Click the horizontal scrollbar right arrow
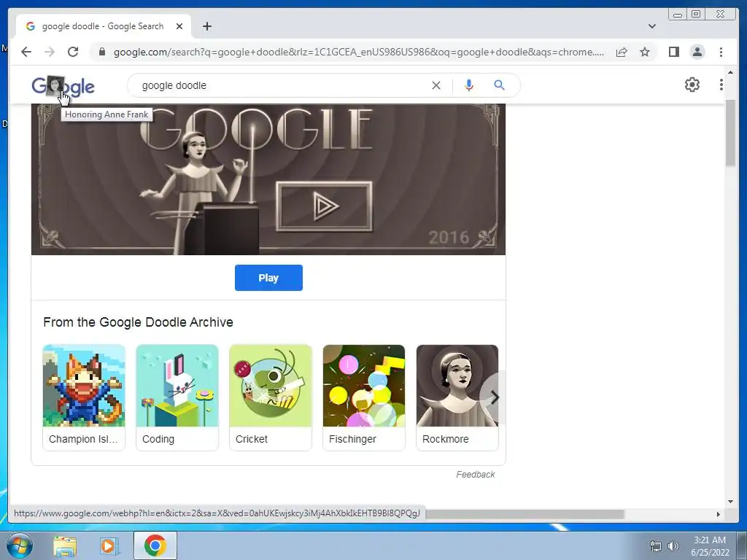 coord(719,514)
